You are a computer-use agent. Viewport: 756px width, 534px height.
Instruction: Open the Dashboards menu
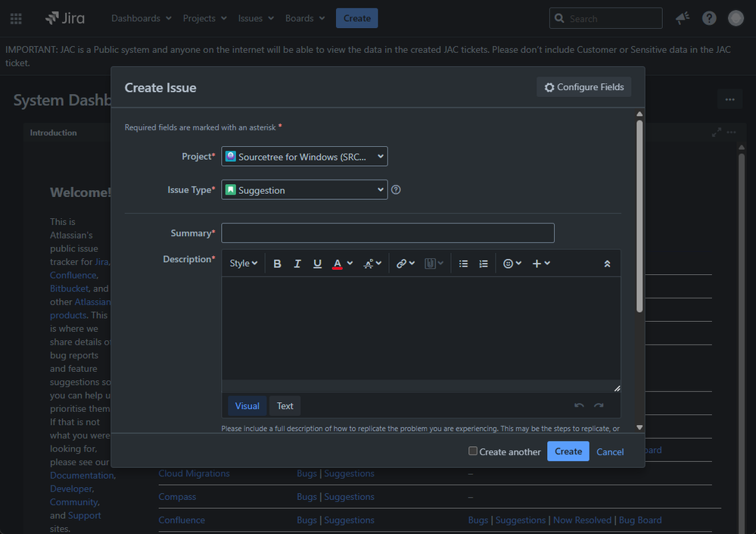click(142, 18)
